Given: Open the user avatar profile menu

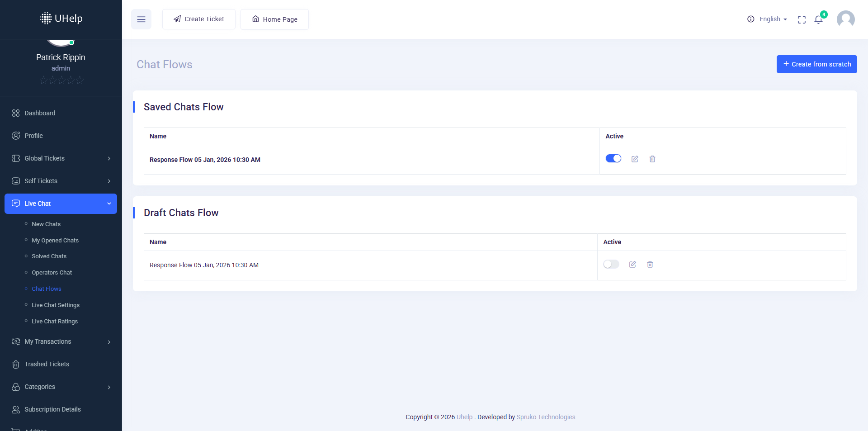Looking at the screenshot, I should tap(845, 19).
